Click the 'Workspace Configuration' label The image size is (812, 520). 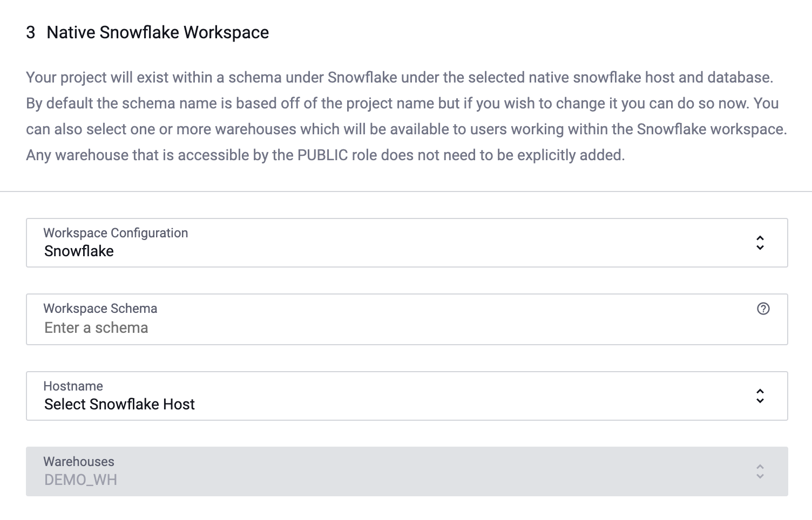tap(116, 233)
